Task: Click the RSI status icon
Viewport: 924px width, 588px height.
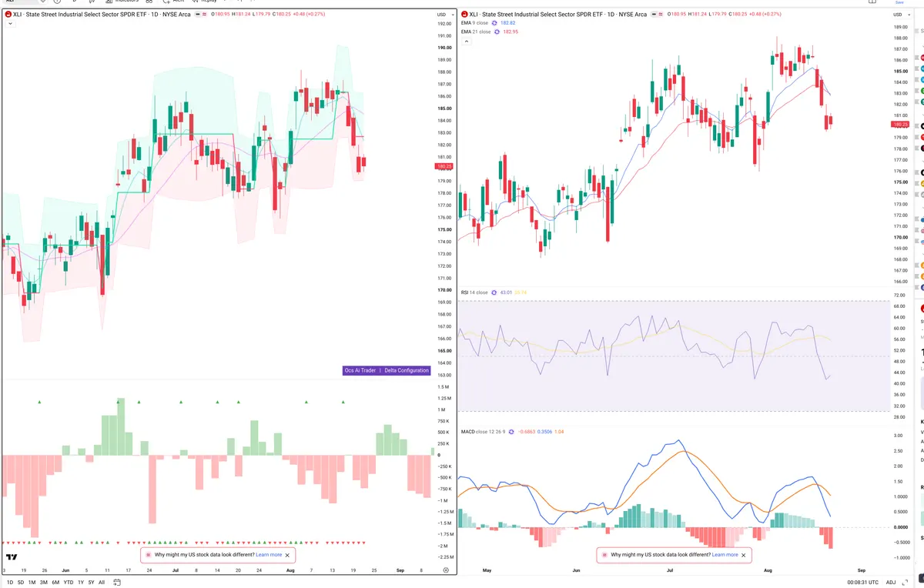Action: click(494, 292)
